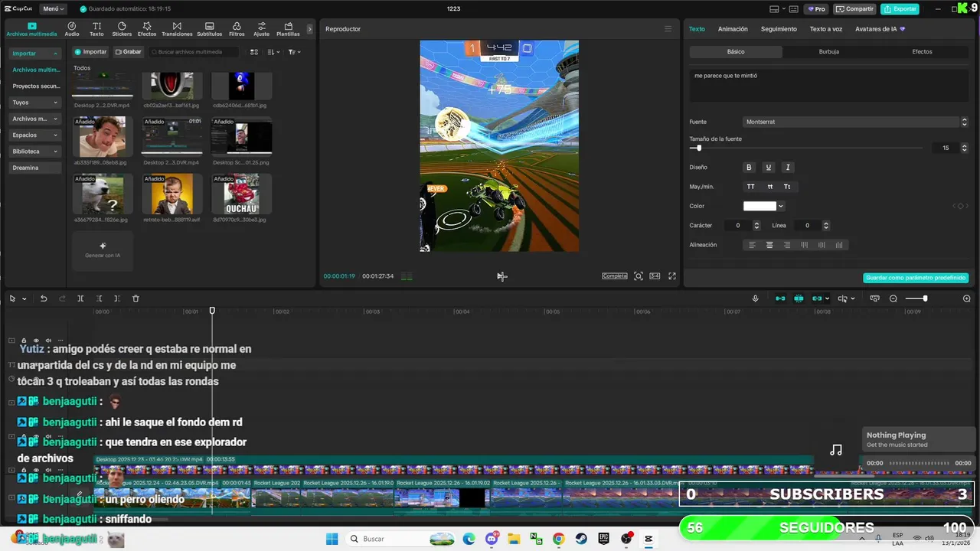The height and width of the screenshot is (551, 980).
Task: Select lowercase tt capitalization
Action: pos(769,187)
